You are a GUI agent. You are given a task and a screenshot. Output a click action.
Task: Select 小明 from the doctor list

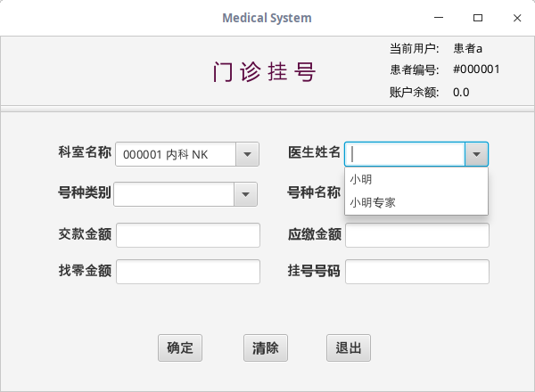point(361,179)
